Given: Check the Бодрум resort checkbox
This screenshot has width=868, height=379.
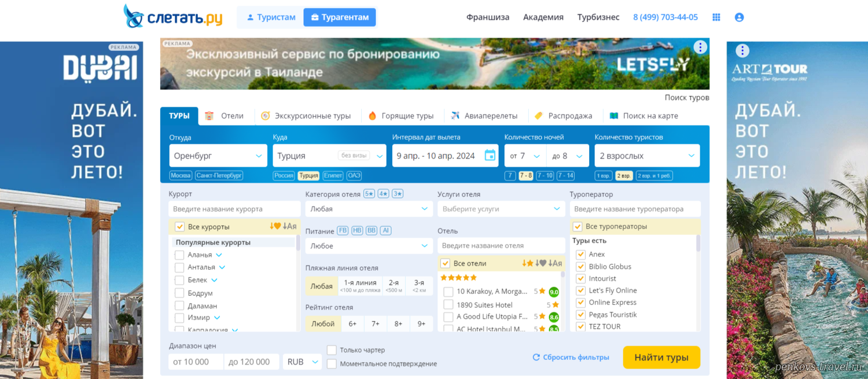Looking at the screenshot, I should (x=179, y=293).
